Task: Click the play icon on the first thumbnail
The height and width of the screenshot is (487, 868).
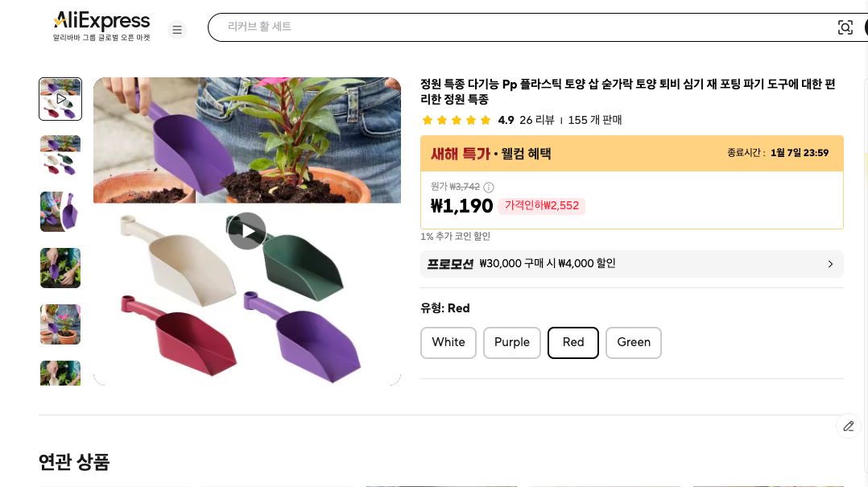Action: click(60, 99)
